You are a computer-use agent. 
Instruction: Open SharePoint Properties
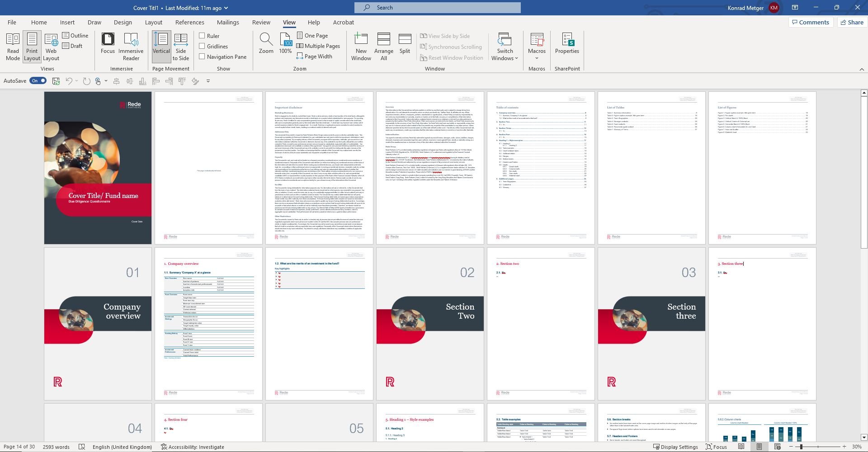[567, 43]
